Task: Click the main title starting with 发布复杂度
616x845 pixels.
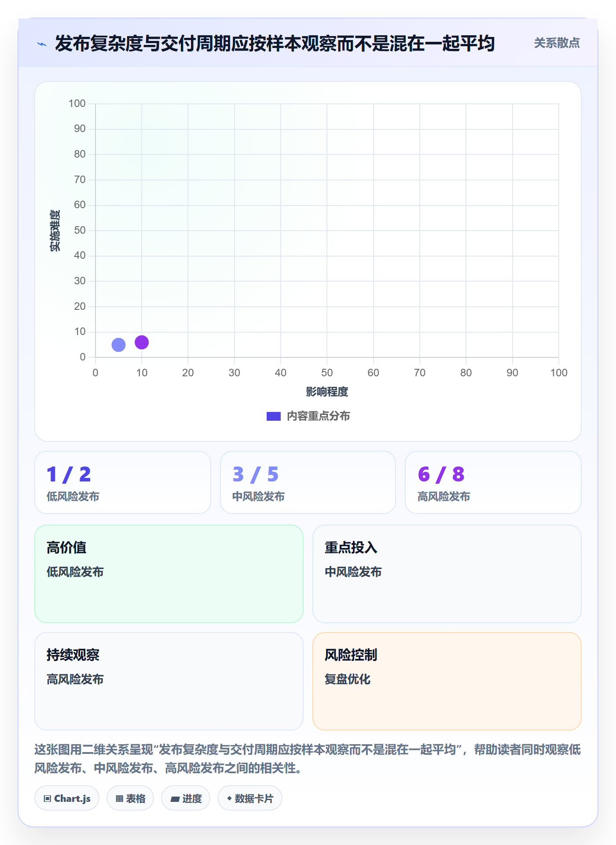Action: coord(275,44)
